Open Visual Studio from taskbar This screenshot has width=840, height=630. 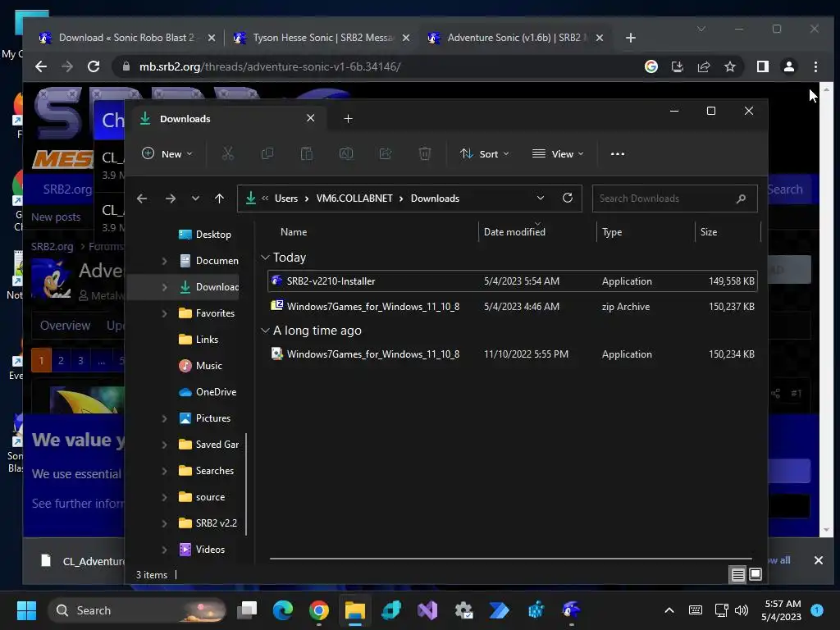point(427,609)
